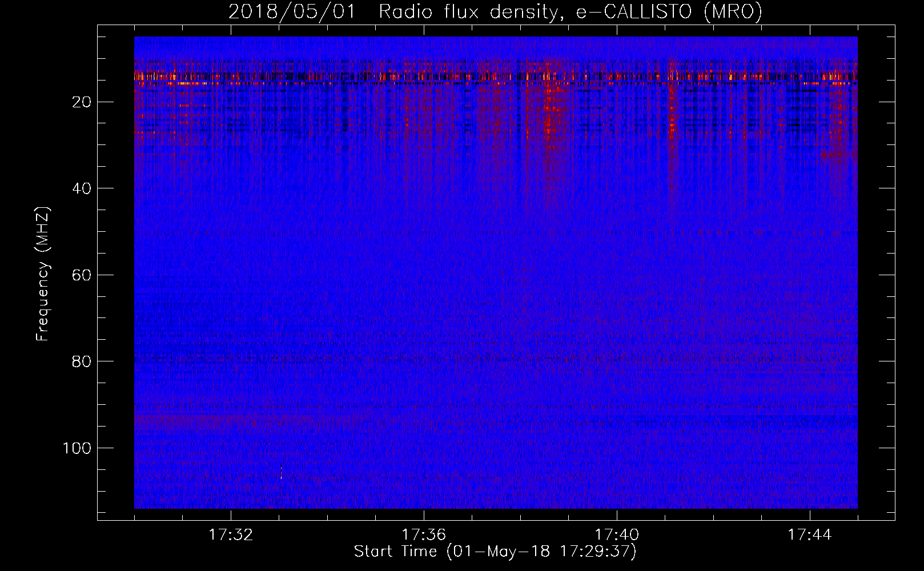Click the 100 MHz frequency tick label
This screenshot has height=571, width=924.
coord(77,448)
